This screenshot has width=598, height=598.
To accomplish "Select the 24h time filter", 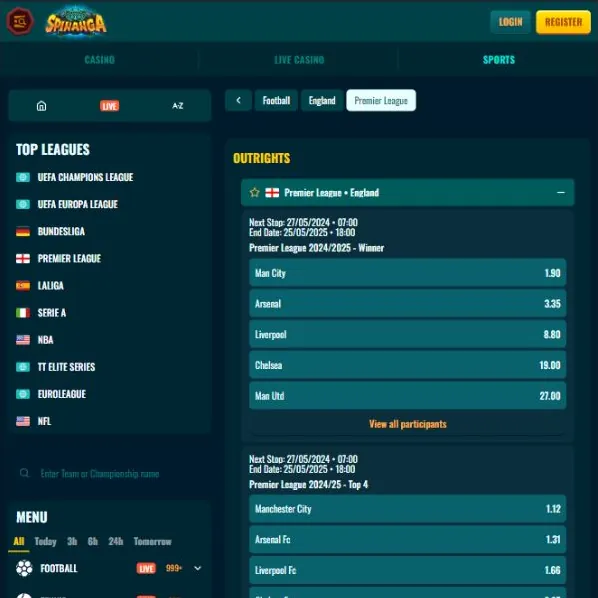I will coord(116,541).
